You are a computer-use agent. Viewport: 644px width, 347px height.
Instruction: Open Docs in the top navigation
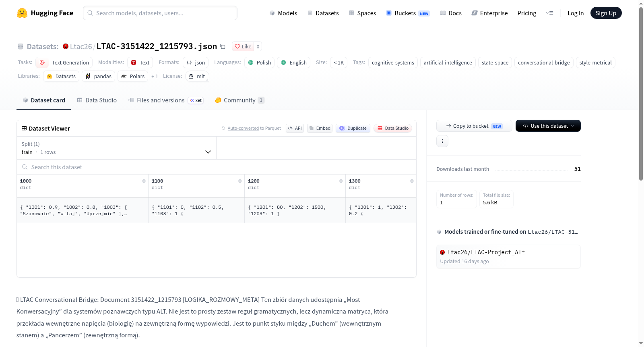tap(451, 13)
